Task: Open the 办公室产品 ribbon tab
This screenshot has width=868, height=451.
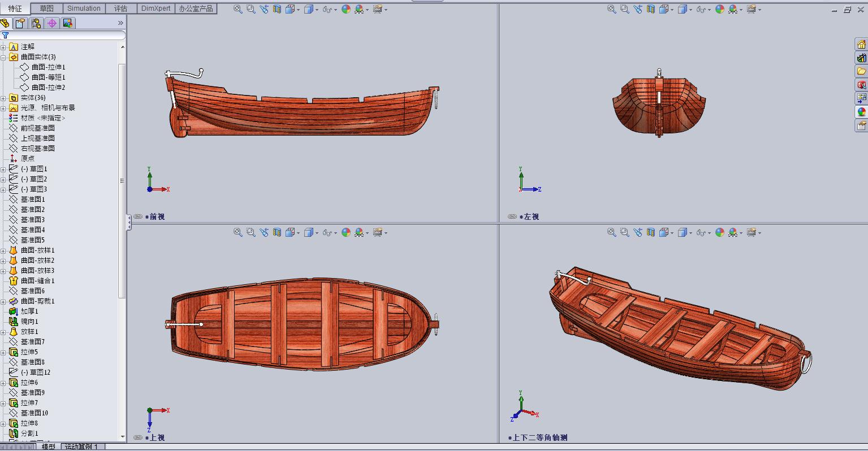Action: click(x=196, y=8)
